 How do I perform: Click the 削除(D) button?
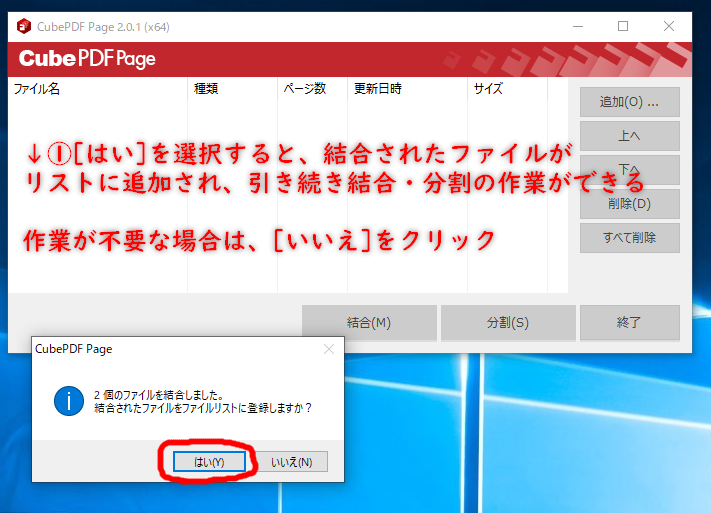(629, 204)
